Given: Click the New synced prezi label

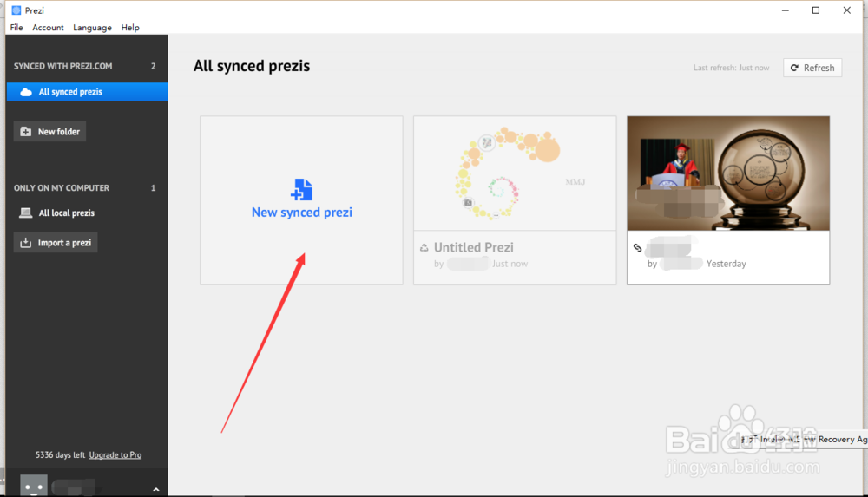Looking at the screenshot, I should pos(302,213).
